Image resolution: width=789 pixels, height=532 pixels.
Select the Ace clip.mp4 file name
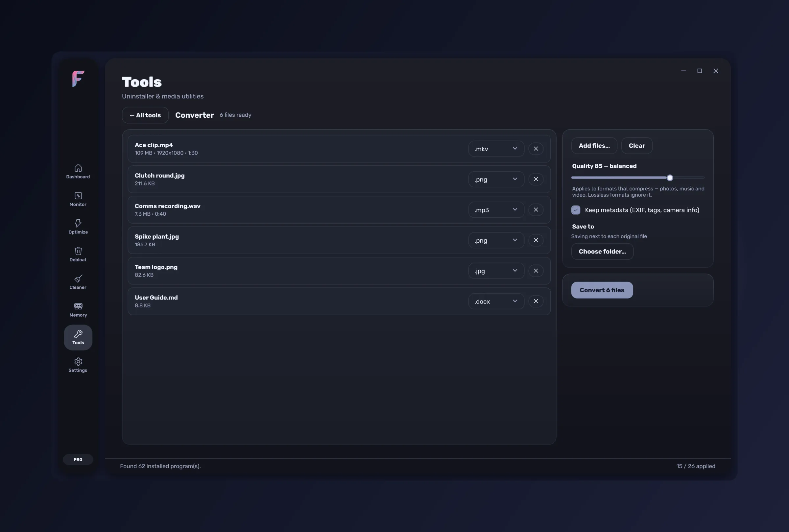154,145
